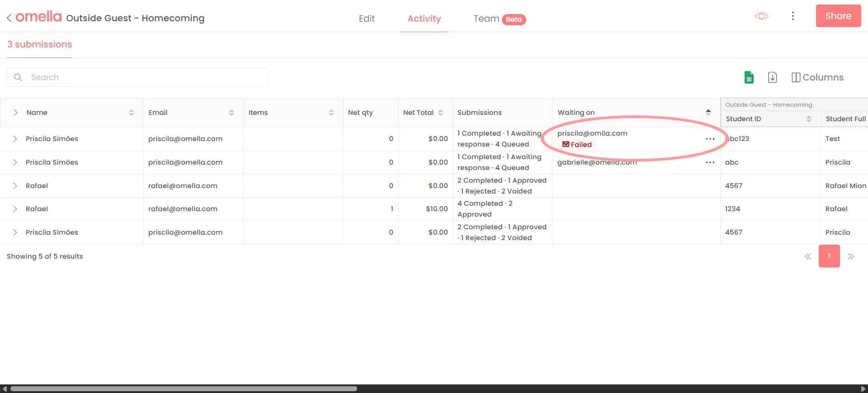Expand Priscila Simões row with Student ID 4567
The height and width of the screenshot is (393, 868).
tap(15, 232)
